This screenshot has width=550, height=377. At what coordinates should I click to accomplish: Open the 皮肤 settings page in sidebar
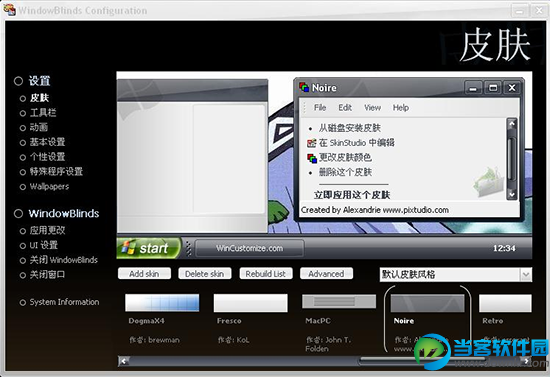(39, 98)
